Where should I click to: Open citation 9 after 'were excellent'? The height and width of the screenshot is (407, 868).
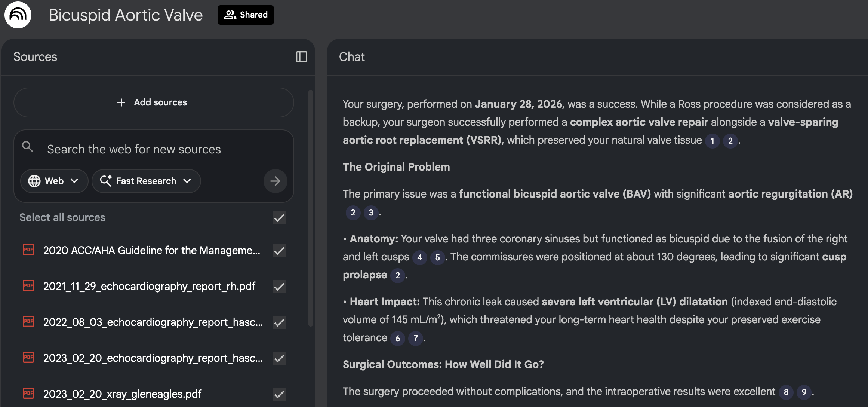[804, 392]
